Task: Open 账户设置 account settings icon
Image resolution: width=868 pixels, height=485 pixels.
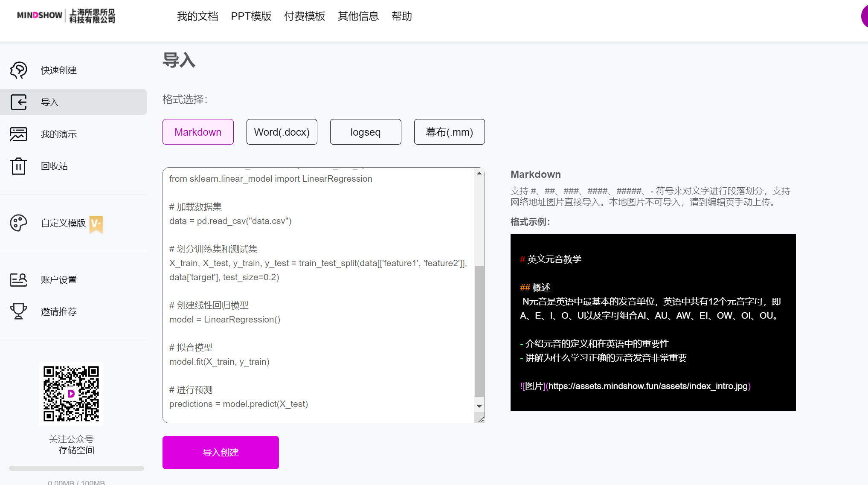Action: pos(18,280)
